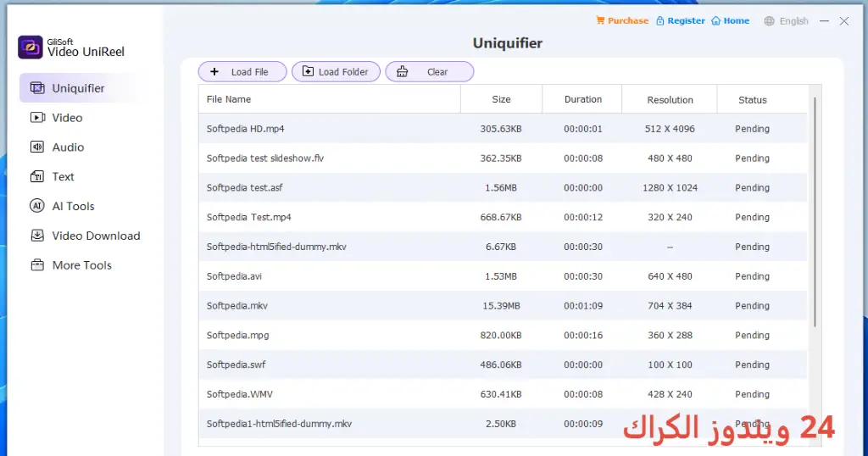This screenshot has height=456, width=868.
Task: Select the Softpedia HD.mp4 file row
Action: [x=503, y=128]
